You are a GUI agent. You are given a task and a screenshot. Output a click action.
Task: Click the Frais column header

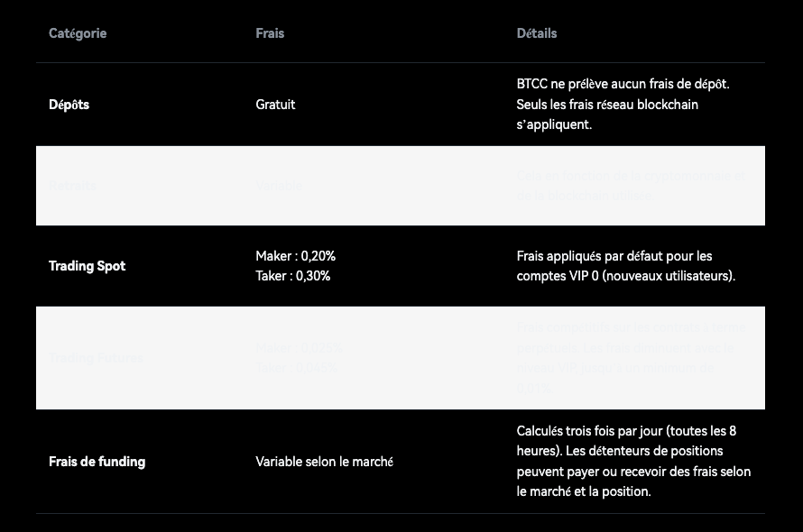270,33
